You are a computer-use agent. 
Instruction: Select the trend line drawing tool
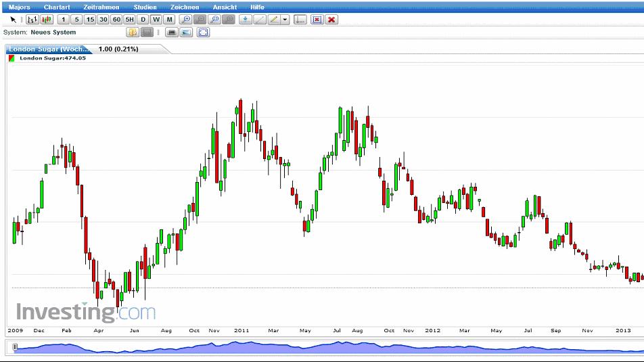260,20
